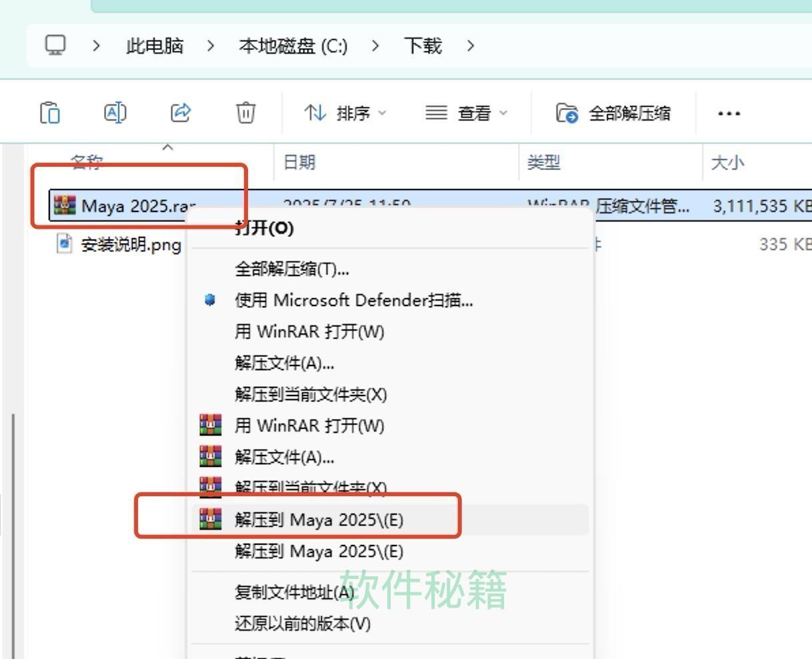Click the Copy icon in the toolbar
This screenshot has width=812, height=659.
[50, 113]
